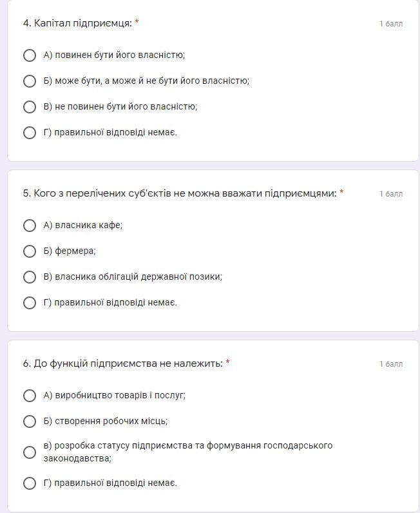The height and width of the screenshot is (513, 420).
Task: Choose Б) може бути, а може й не бути
Action: (x=30, y=81)
